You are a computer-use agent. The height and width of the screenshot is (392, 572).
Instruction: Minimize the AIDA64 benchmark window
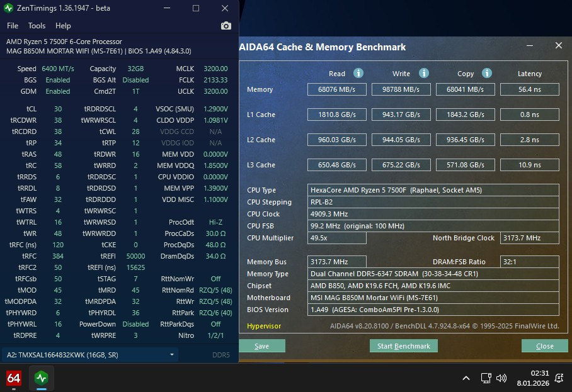(x=530, y=45)
